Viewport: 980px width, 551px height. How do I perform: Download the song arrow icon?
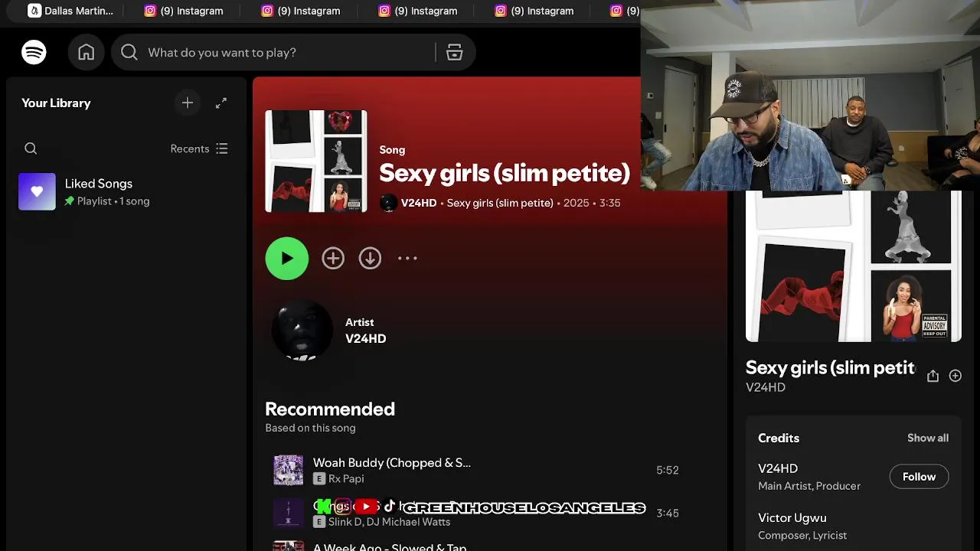370,259
